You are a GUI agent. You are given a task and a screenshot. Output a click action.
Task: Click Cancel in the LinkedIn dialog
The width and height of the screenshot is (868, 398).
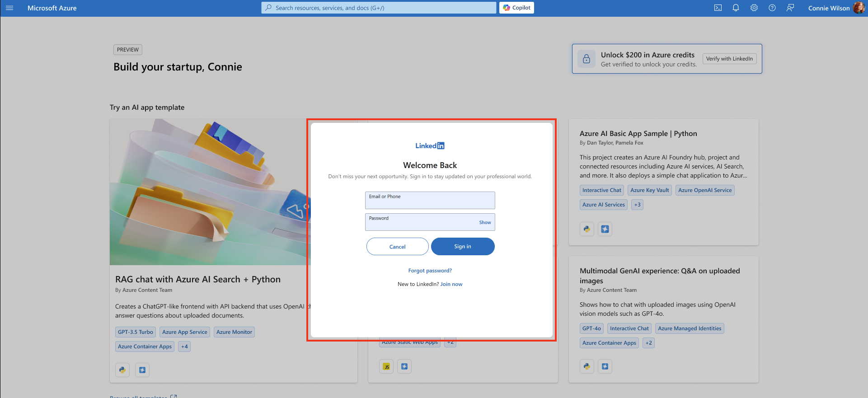coord(398,247)
